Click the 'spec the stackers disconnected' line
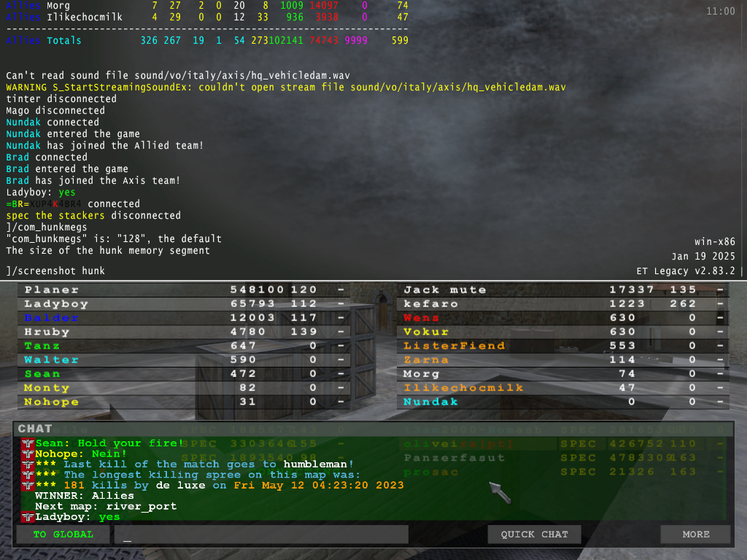Image resolution: width=747 pixels, height=560 pixels. pos(93,216)
